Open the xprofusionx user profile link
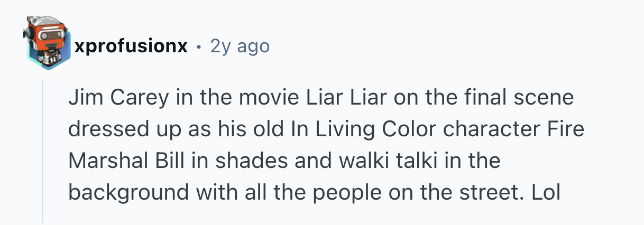Viewport: 644px width, 225px height. coord(131,46)
